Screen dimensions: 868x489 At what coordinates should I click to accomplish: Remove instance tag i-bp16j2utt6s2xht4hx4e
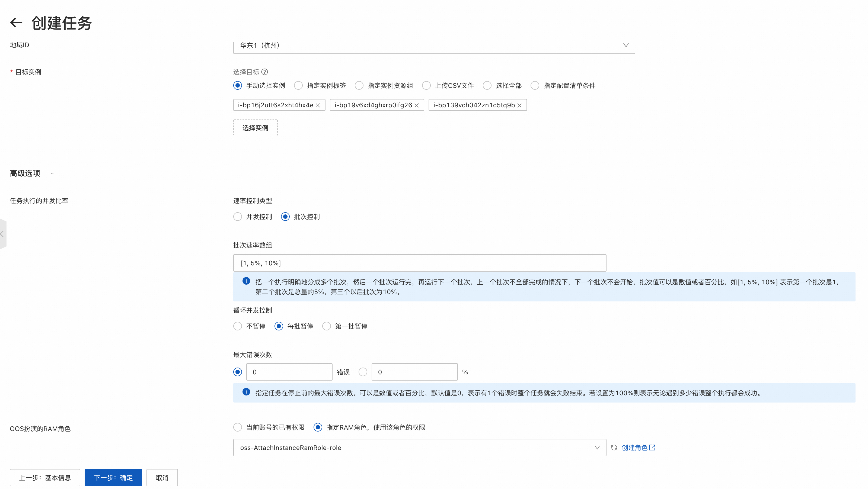pyautogui.click(x=318, y=105)
